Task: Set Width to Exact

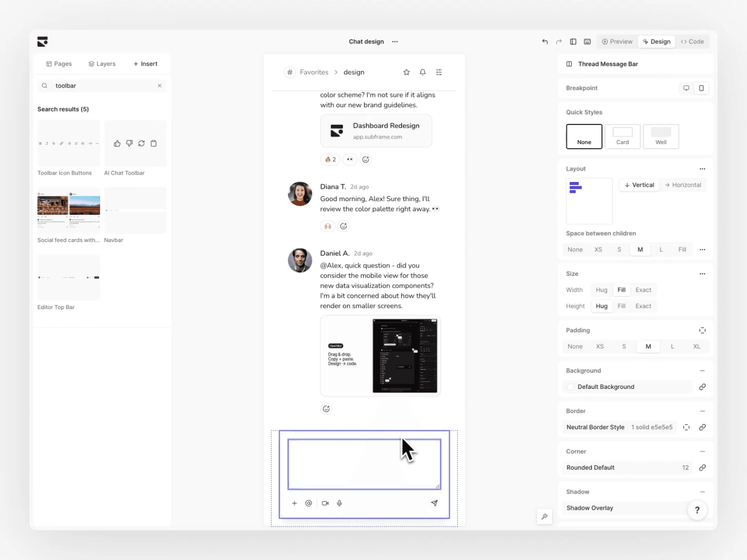Action: tap(643, 290)
